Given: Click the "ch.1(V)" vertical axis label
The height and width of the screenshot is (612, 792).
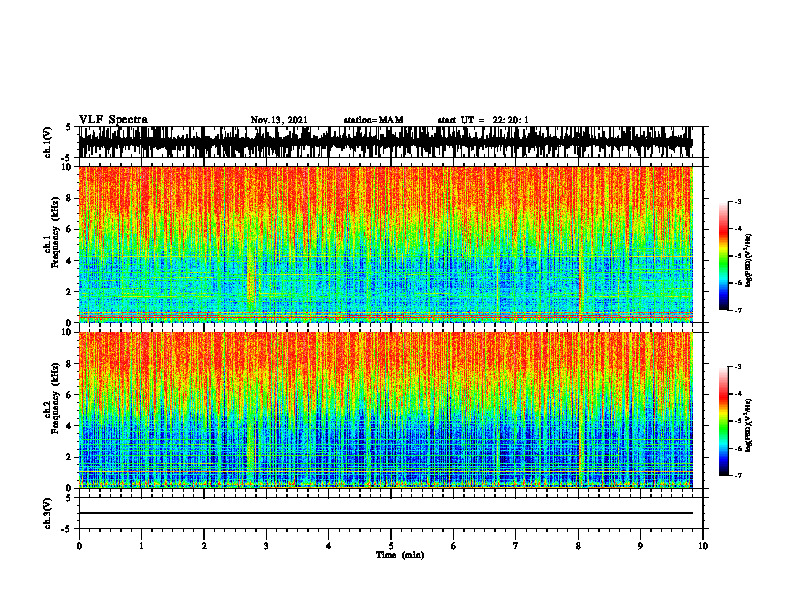Looking at the screenshot, I should point(48,142).
